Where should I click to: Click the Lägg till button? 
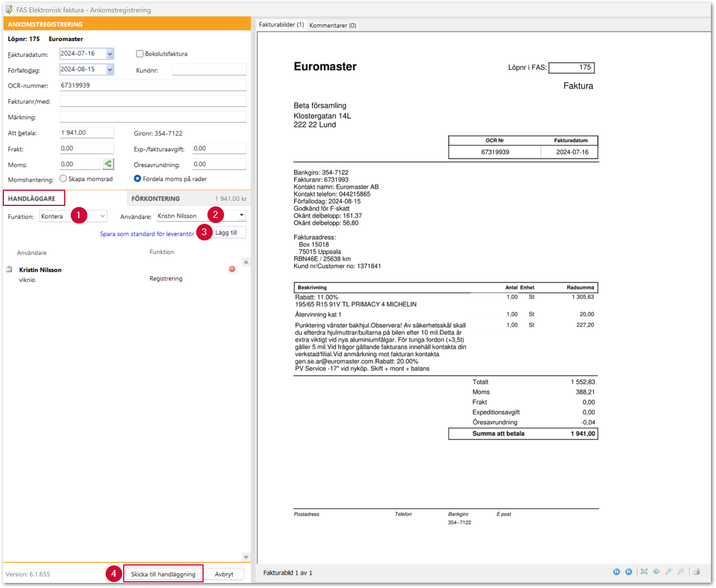coord(226,232)
